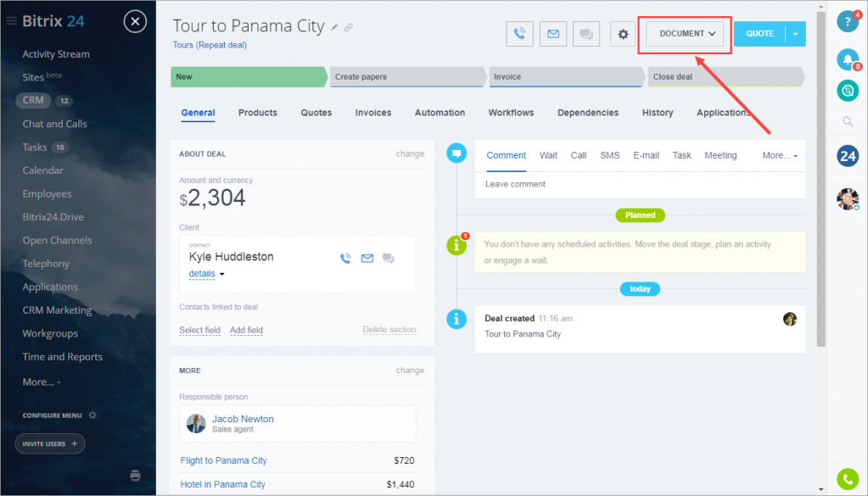Click the Bitrix24 round 24 icon
The image size is (868, 496).
pos(848,157)
